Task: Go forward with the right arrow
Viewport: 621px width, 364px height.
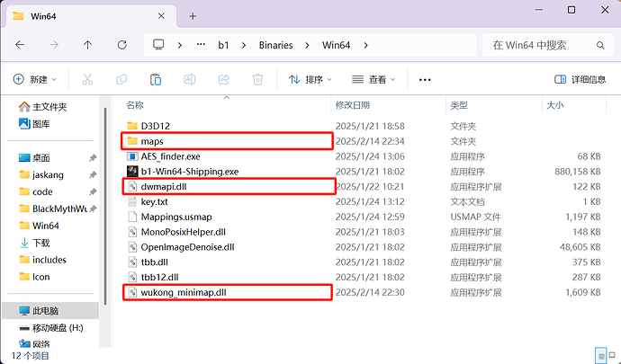Action: pyautogui.click(x=54, y=45)
